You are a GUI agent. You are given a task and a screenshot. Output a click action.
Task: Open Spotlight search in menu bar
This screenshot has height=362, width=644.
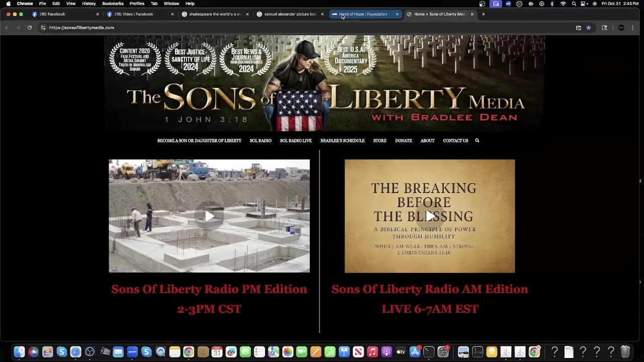pos(574,4)
